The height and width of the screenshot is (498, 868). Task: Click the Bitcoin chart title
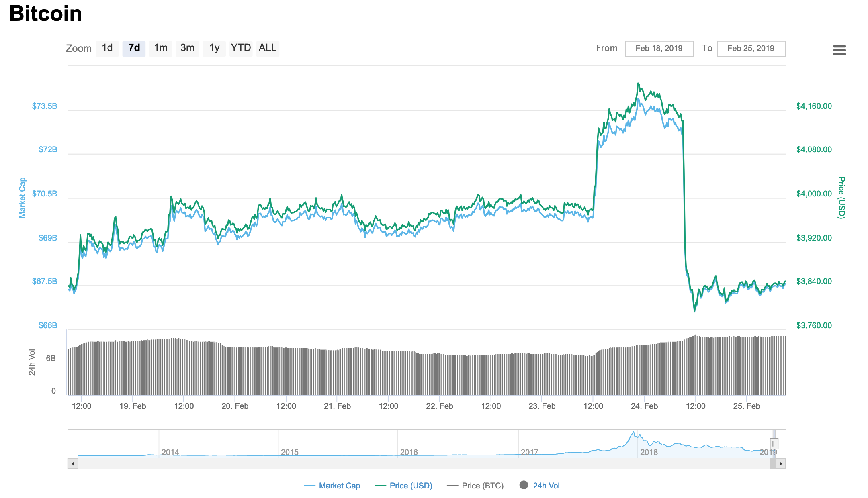(x=45, y=13)
